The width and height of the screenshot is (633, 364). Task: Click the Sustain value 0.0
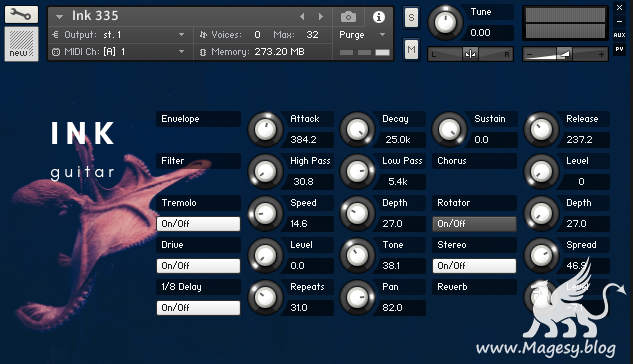pos(481,140)
